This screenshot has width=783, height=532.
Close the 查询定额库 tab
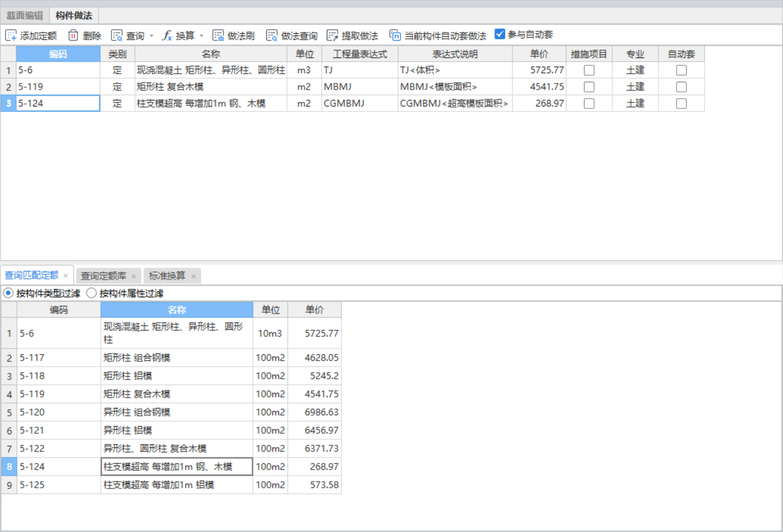point(134,277)
